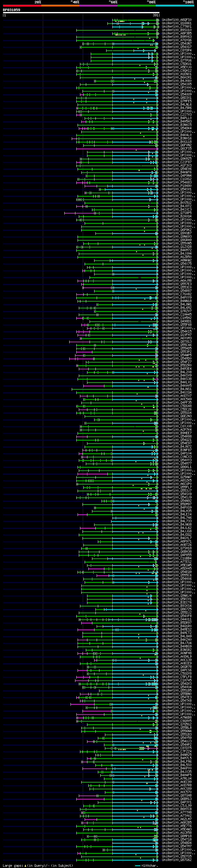The image size is (197, 868).
Task: Select hit UniRef100_B5DZR0
Action: pos(177,365)
